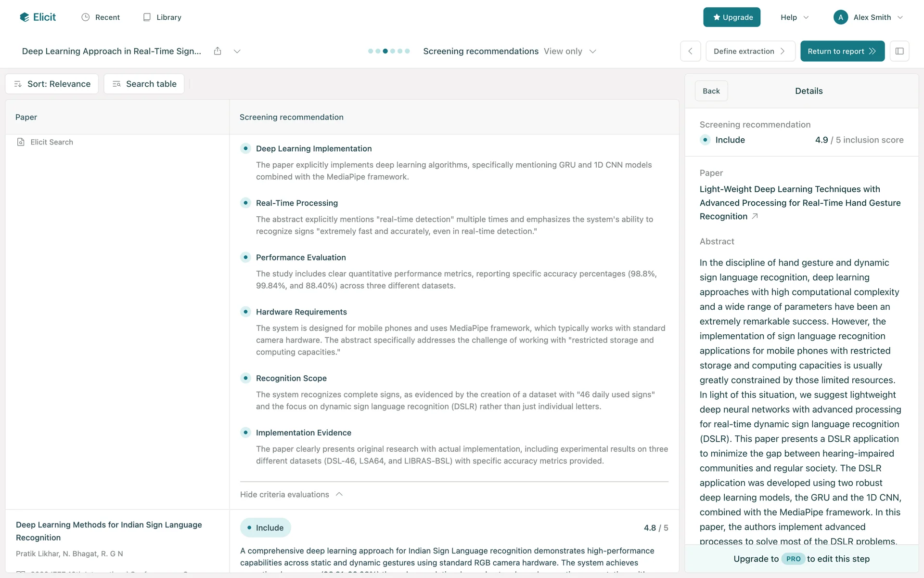924x578 pixels.
Task: Click Deep Learning Implementation criterion indicator
Action: pyautogui.click(x=245, y=148)
